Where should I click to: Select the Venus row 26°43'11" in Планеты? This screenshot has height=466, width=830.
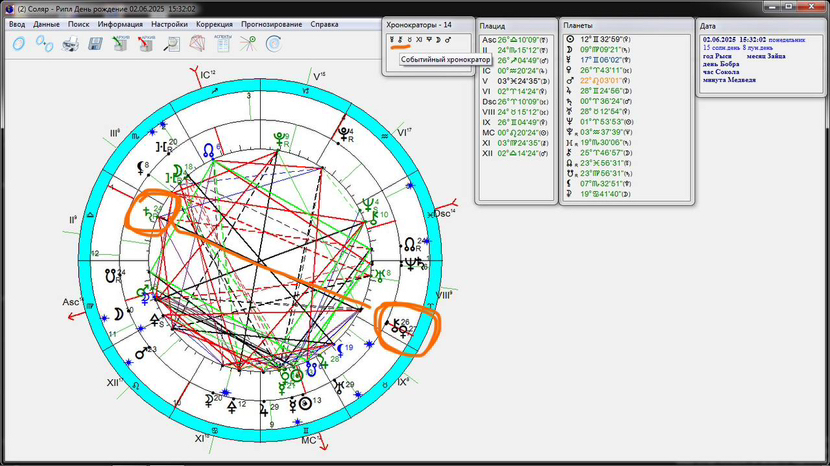[599, 70]
